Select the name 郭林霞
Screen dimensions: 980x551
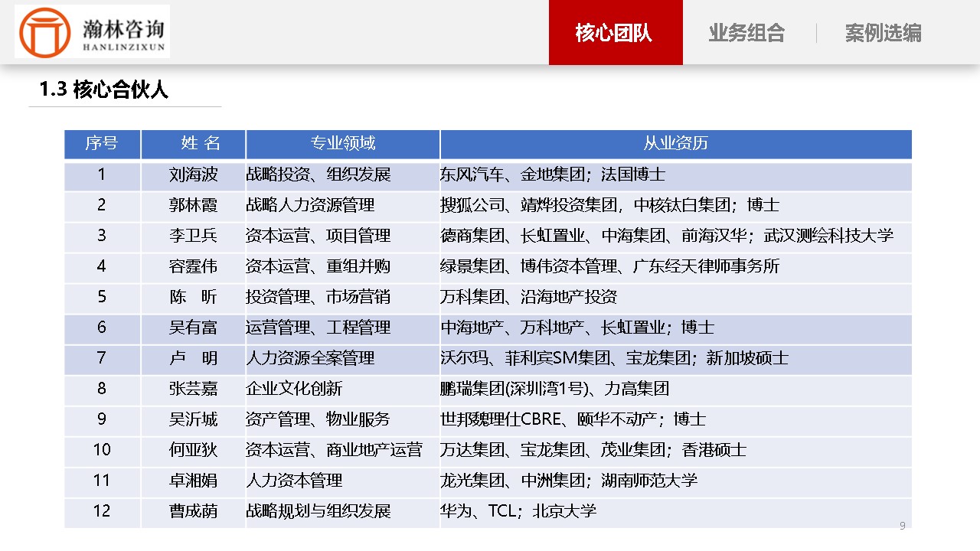tap(193, 205)
